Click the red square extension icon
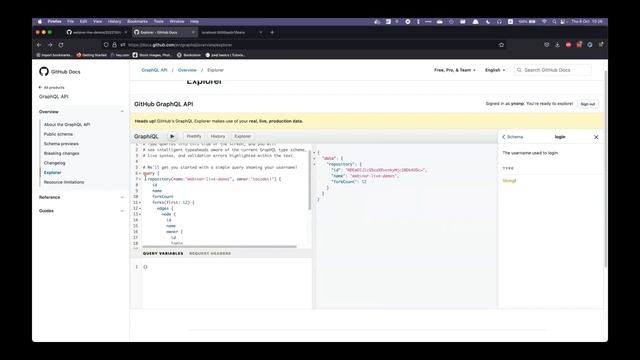This screenshot has width=640, height=360. coord(579,45)
